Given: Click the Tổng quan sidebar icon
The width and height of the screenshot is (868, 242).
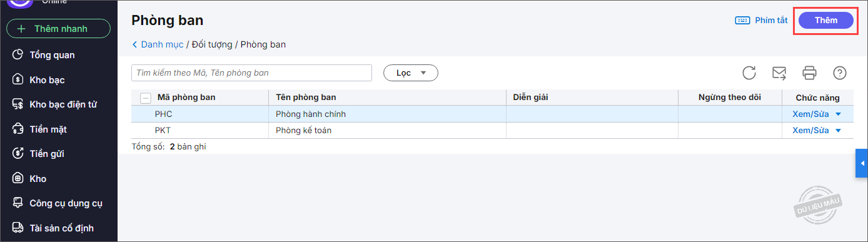Looking at the screenshot, I should coord(18,55).
